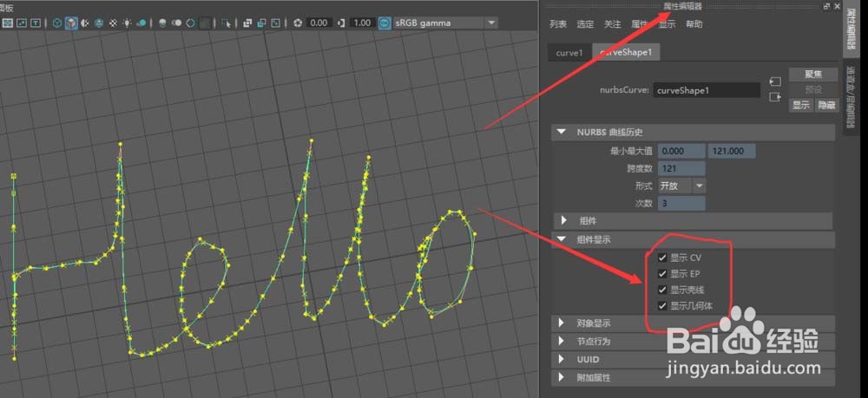
Task: Toggle use default material half-sphere icon
Action: pos(85,23)
